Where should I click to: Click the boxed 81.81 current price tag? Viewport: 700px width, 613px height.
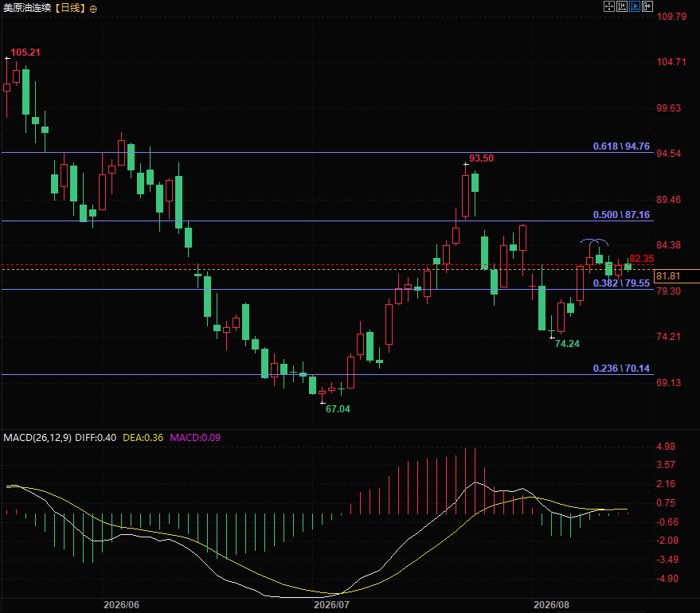click(x=676, y=276)
